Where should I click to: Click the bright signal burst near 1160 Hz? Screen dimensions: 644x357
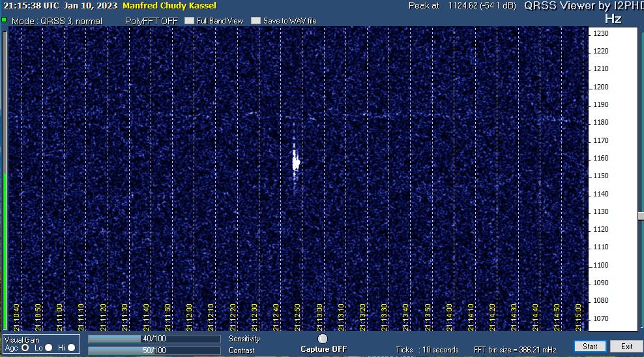296,161
